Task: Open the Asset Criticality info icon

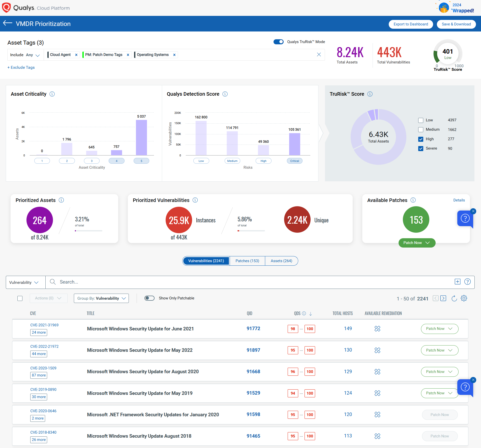Action: [52, 94]
